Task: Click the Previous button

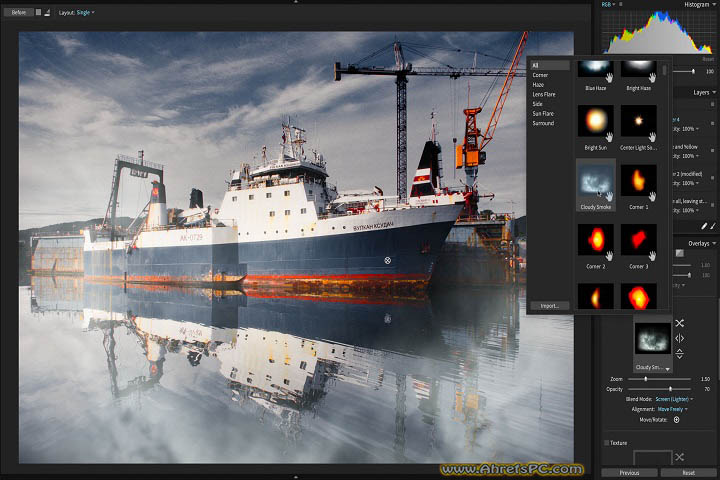Action: pos(629,473)
